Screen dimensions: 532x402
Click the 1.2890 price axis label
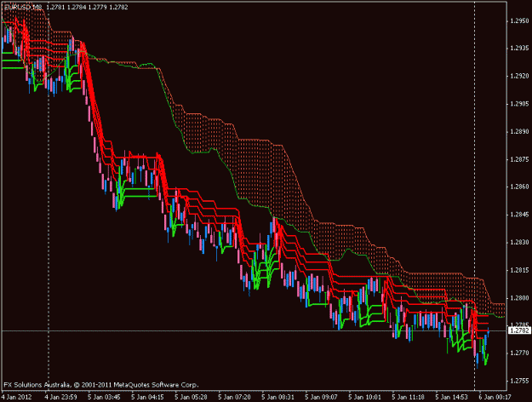pos(519,132)
